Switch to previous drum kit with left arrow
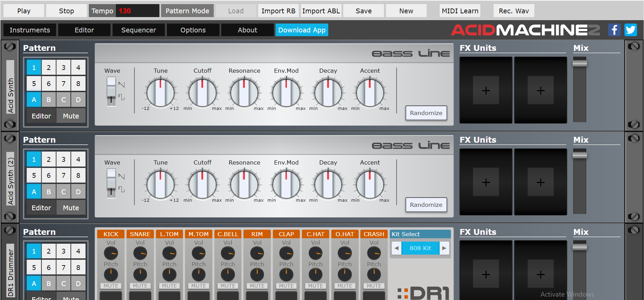644x300 pixels. [x=397, y=248]
